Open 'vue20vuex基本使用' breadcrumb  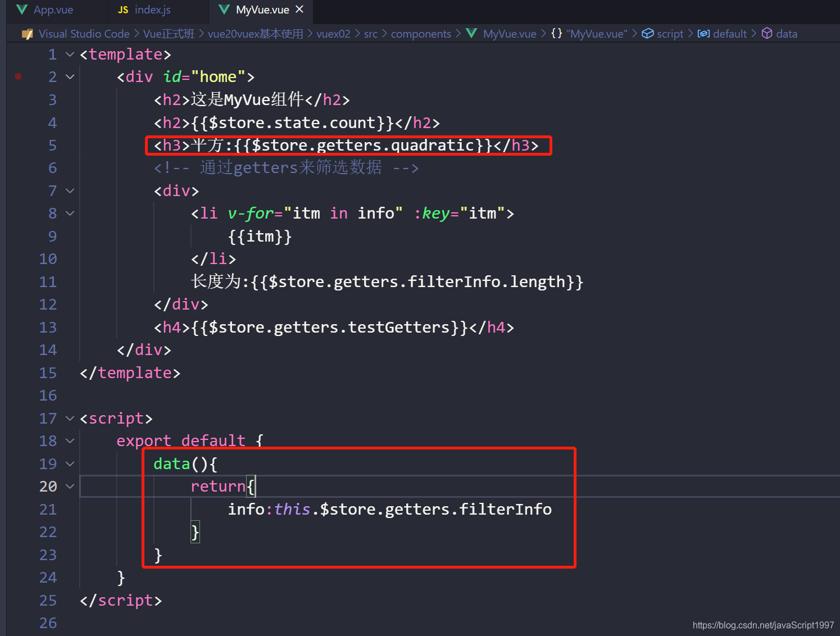[255, 34]
